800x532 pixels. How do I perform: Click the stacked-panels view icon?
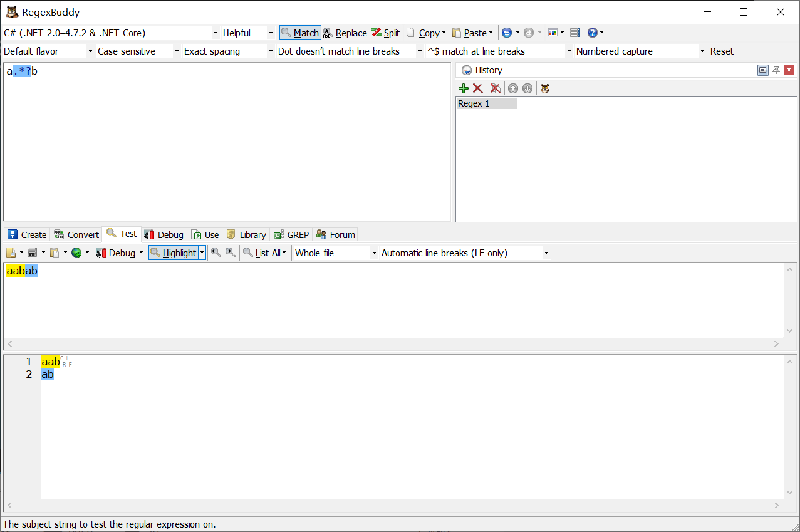(575, 33)
